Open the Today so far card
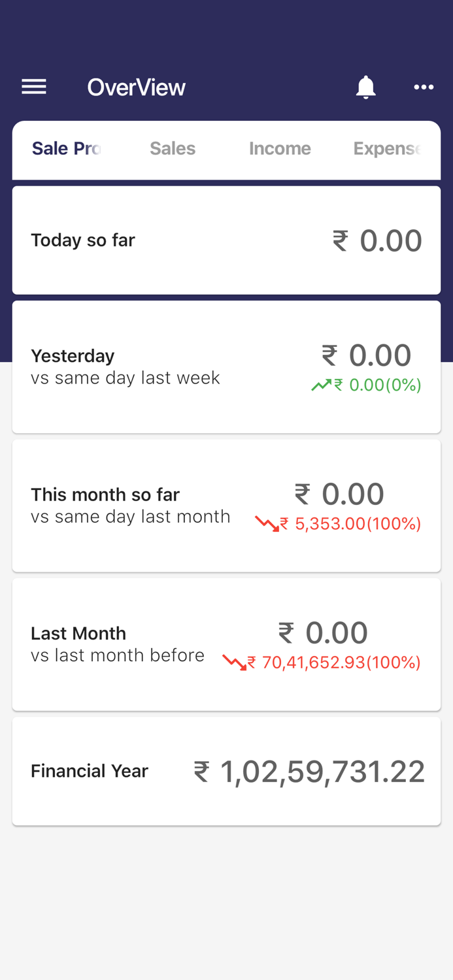 point(226,239)
